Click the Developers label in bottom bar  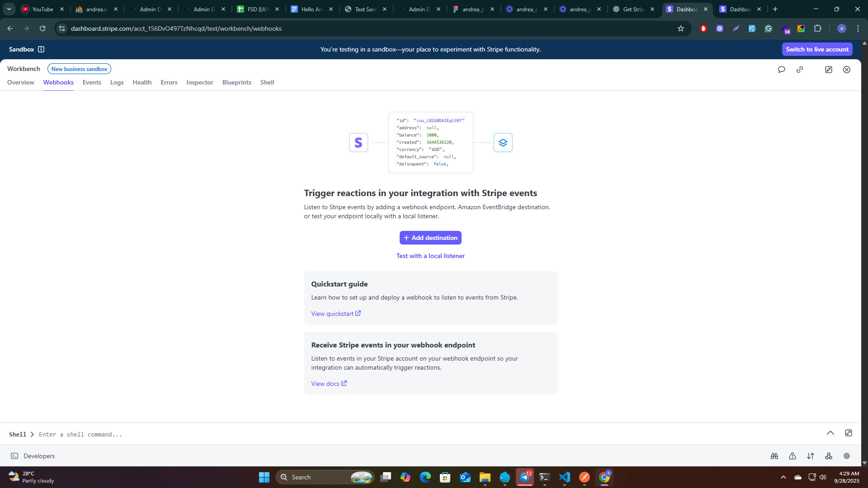coord(39,456)
